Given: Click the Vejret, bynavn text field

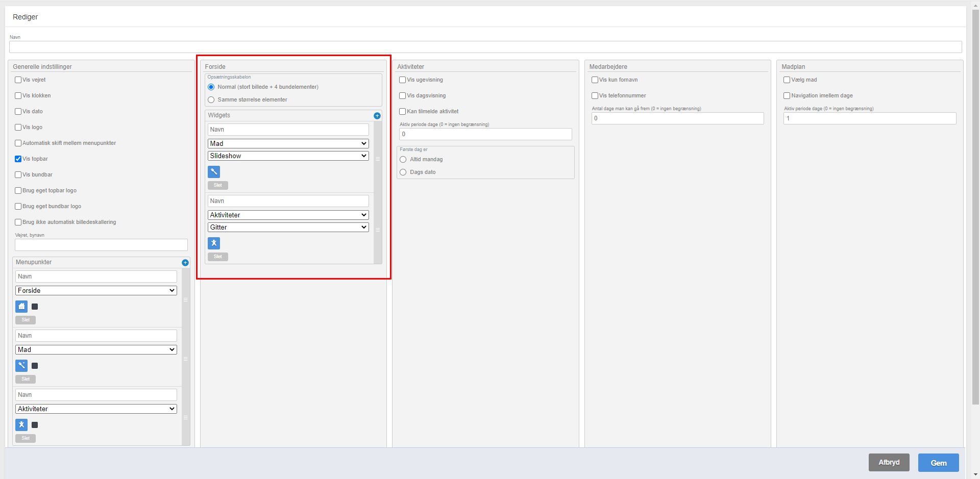Looking at the screenshot, I should pyautogui.click(x=101, y=245).
